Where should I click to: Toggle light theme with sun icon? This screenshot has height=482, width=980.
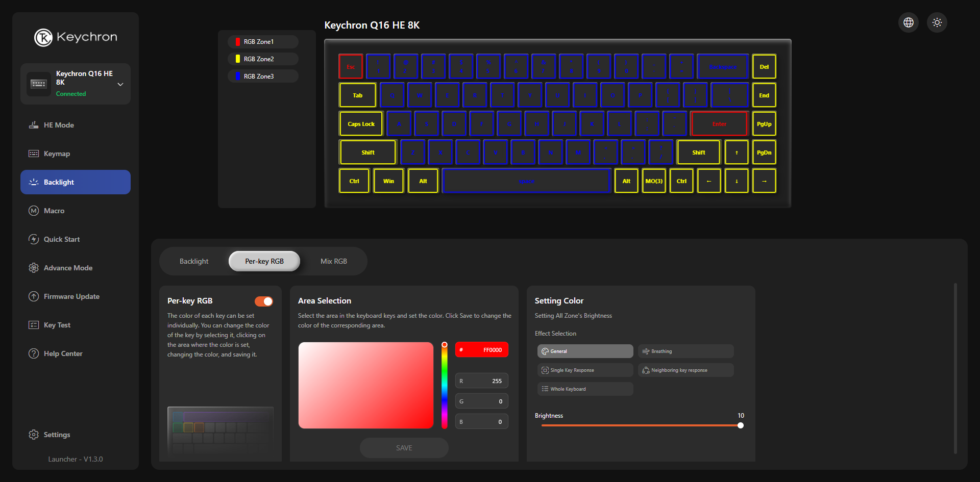pos(937,22)
